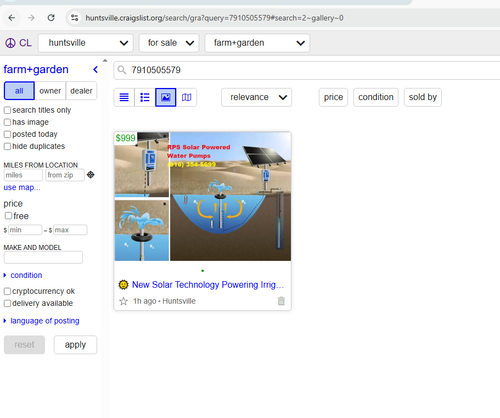Click the sidebar scroll up arrow

click(105, 61)
